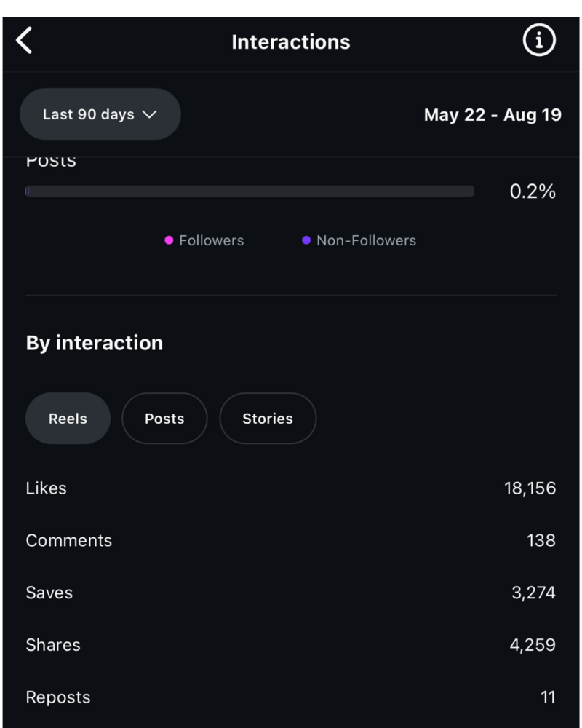Click the purple Non-Followers legend dot
The width and height of the screenshot is (582, 728).
pyautogui.click(x=306, y=240)
